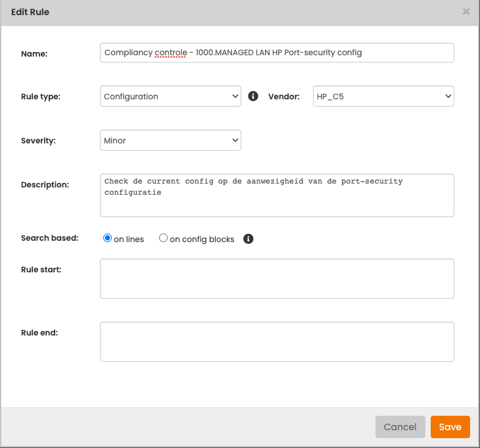Open the Rule type dropdown
Image resolution: width=480 pixels, height=448 pixels.
171,96
